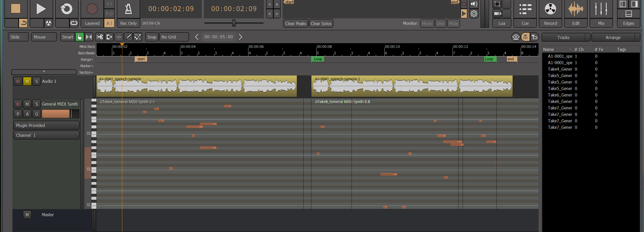644x232 pixels.
Task: Solo the General MIDI Synth track
Action: tap(37, 104)
